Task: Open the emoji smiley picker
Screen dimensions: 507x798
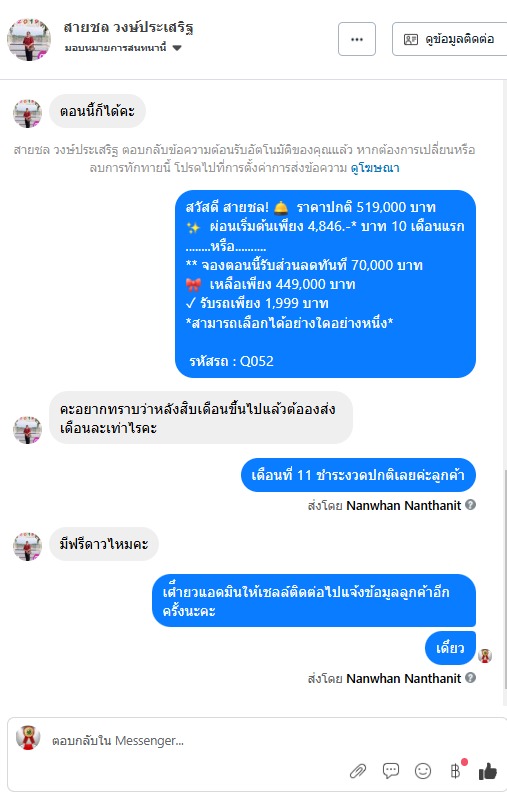Action: pyautogui.click(x=422, y=771)
